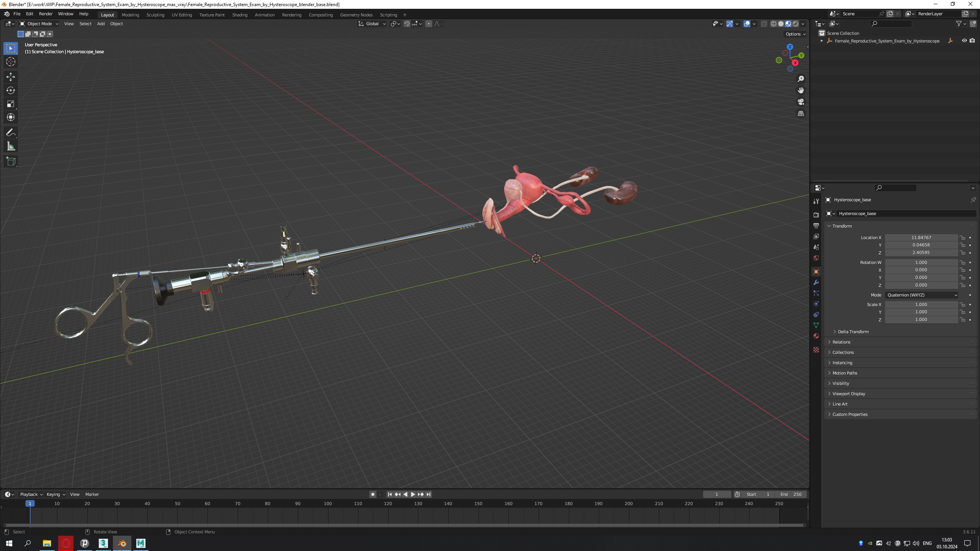
Task: Click the Options button in viewport
Action: pyautogui.click(x=795, y=34)
